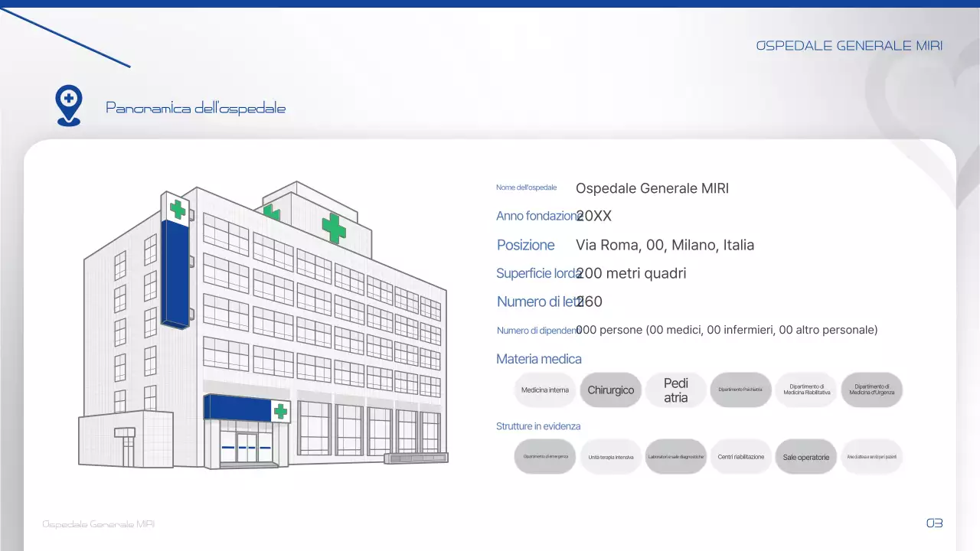Toggle the Dipartimento Psichiatria tag

740,390
